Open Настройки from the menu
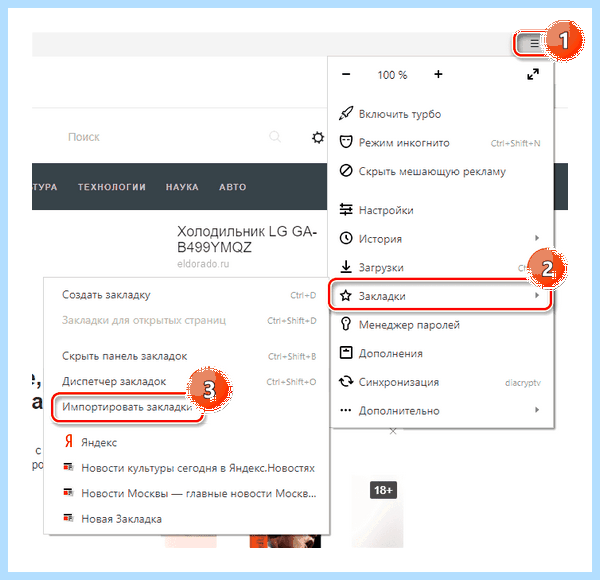Viewport: 600px width, 580px height. coord(440,210)
